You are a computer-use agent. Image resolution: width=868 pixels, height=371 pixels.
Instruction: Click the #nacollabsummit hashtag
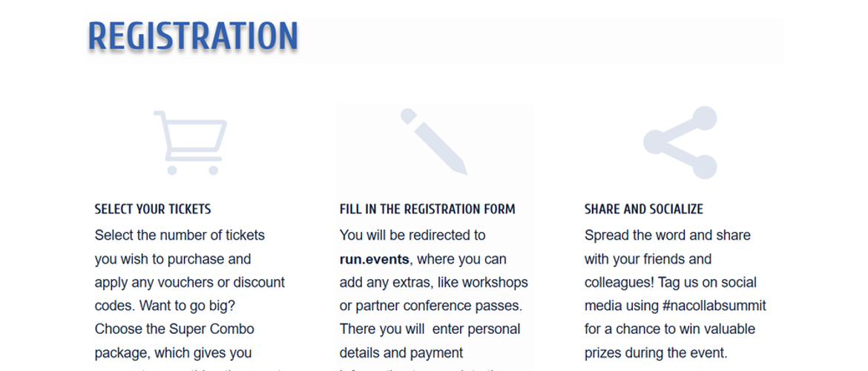pyautogui.click(x=714, y=305)
